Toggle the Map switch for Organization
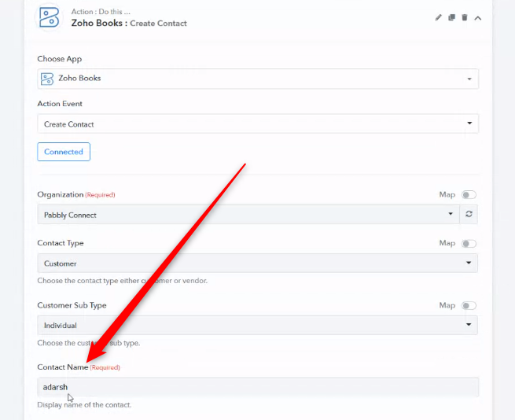This screenshot has width=515, height=420. pos(469,195)
